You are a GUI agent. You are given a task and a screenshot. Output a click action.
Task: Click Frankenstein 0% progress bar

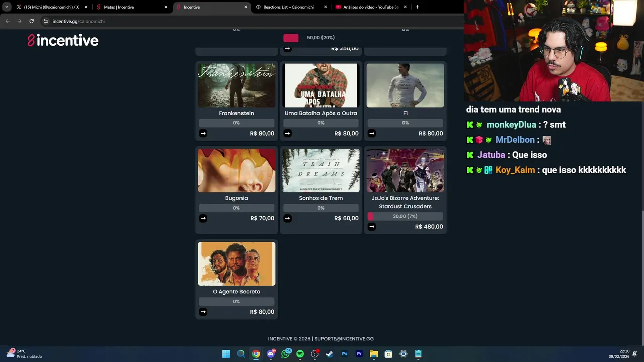click(236, 123)
